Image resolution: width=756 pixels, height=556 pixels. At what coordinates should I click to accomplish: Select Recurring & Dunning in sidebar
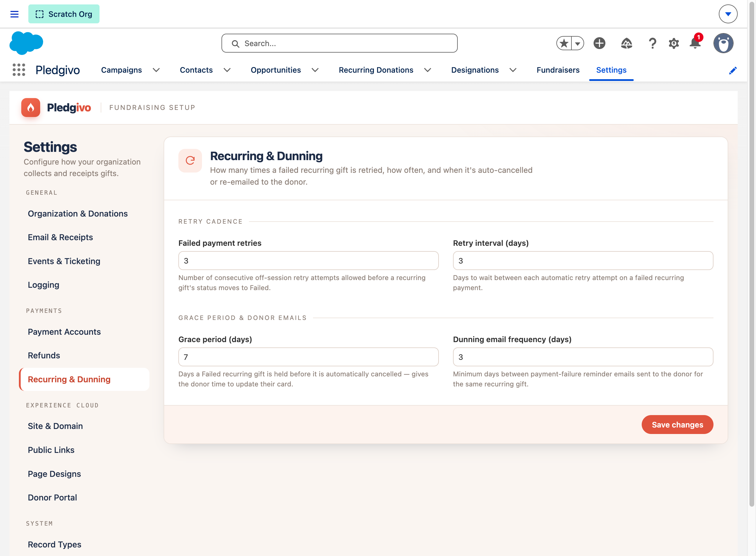(x=84, y=379)
